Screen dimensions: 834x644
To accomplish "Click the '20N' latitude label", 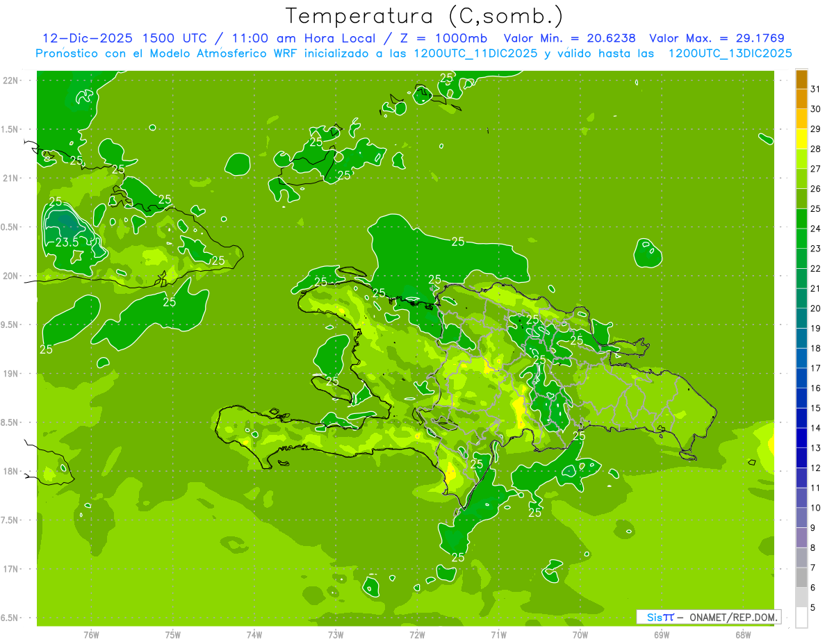I will click(x=11, y=276).
